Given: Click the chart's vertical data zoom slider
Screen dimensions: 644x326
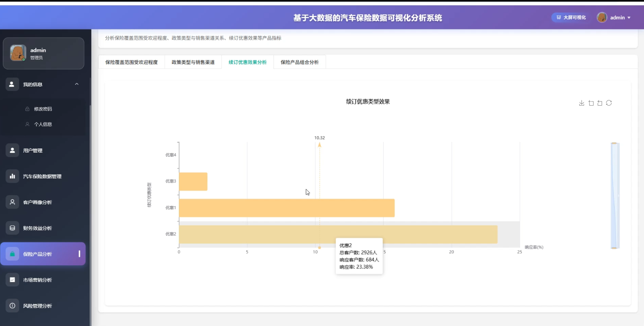Looking at the screenshot, I should point(615,195).
